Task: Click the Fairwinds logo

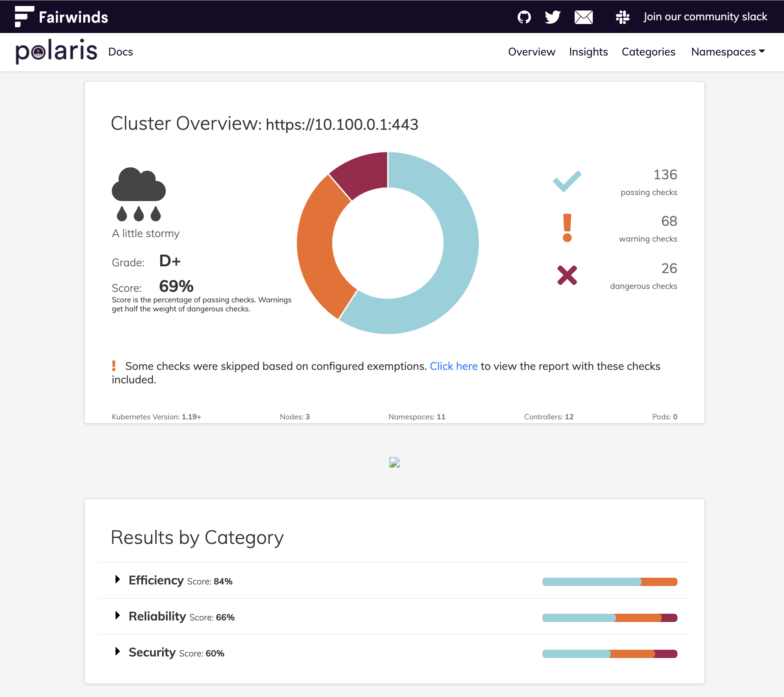Action: coord(62,17)
